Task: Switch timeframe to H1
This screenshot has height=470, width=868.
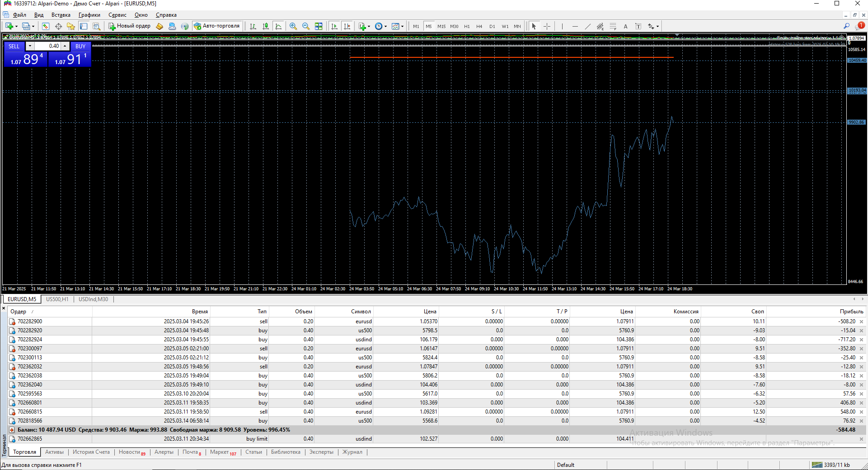Action: coord(467,26)
